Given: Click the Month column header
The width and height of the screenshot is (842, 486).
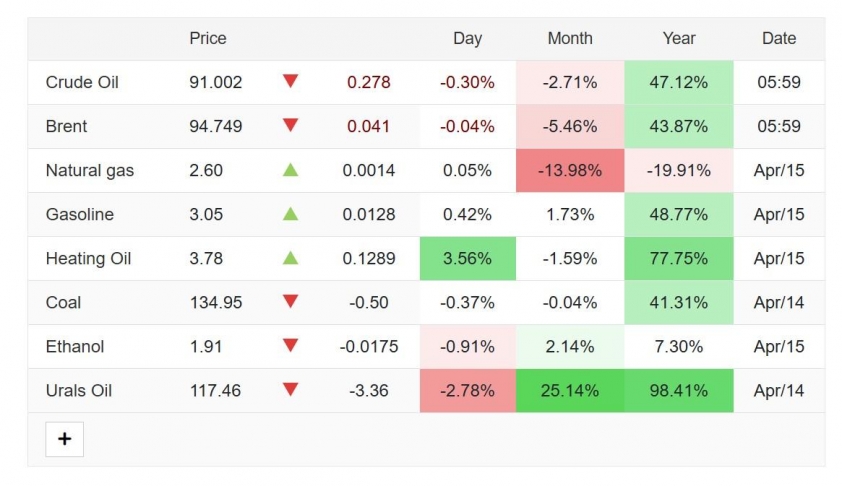Looking at the screenshot, I should click(570, 39).
